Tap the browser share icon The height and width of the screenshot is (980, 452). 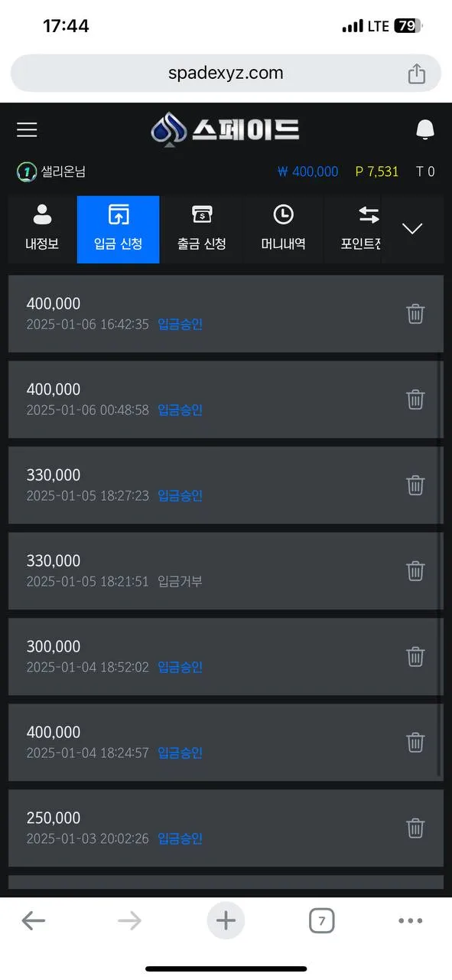coord(416,73)
